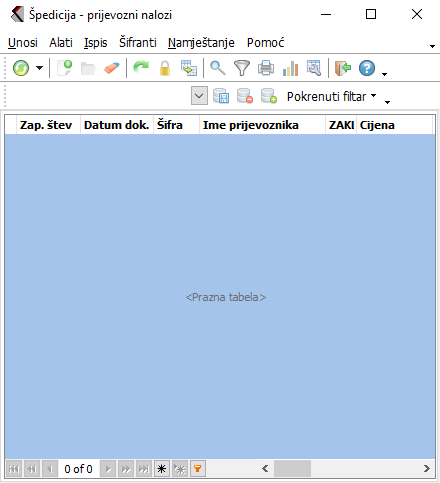440x483 pixels.
Task: Expand the filter selection combo box
Action: (199, 96)
